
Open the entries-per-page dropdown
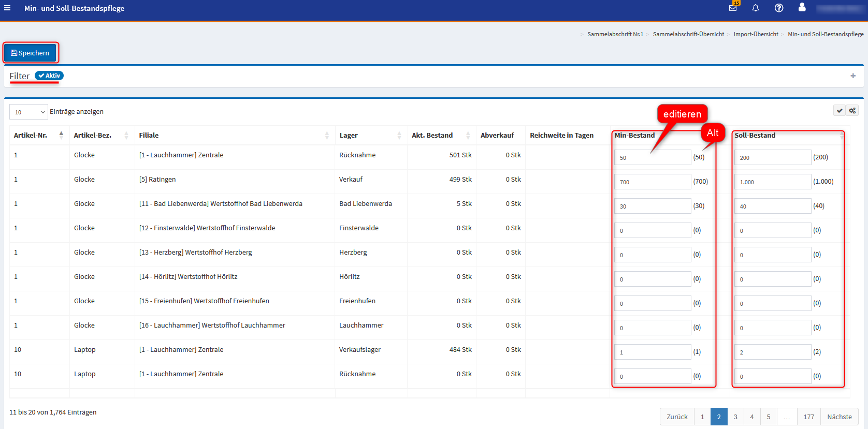coord(29,112)
